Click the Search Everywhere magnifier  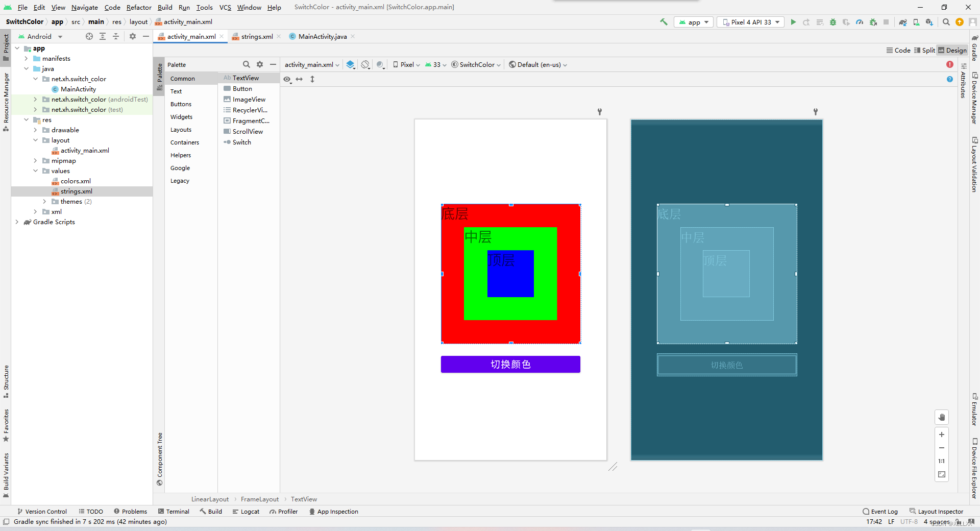[x=946, y=22]
